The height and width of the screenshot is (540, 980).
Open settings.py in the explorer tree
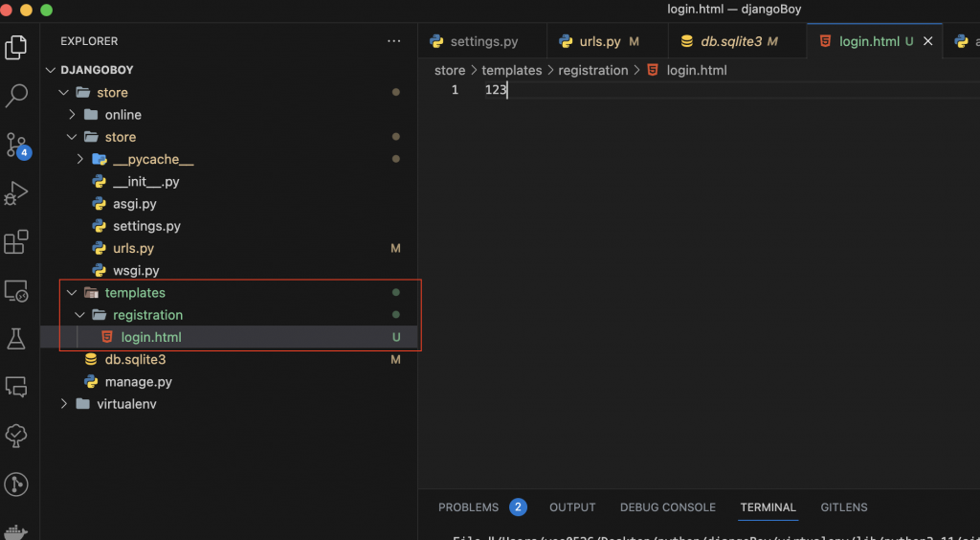[229, 226]
